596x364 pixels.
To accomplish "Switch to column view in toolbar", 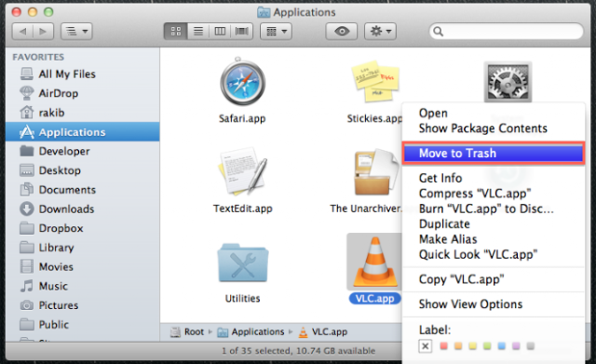I will point(220,31).
